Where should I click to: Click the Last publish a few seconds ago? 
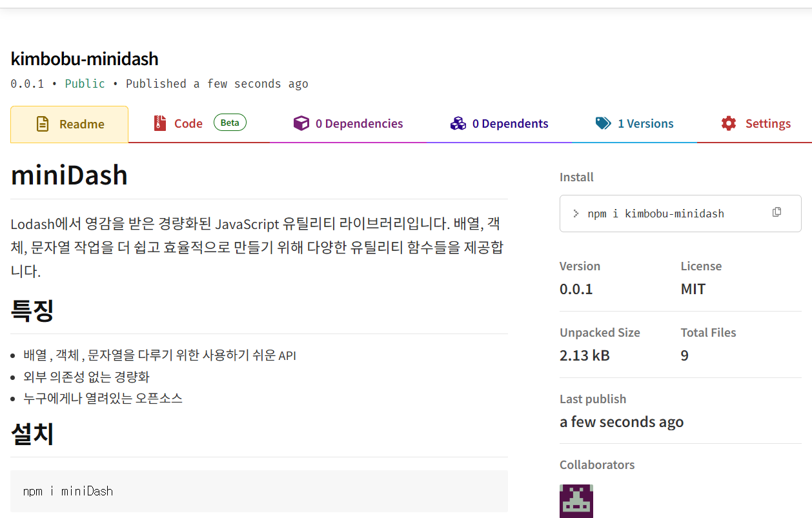pyautogui.click(x=622, y=422)
